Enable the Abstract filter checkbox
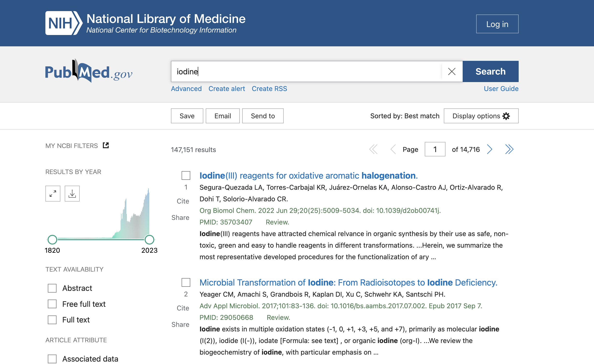Screen dimensions: 594x364 click(x=52, y=288)
